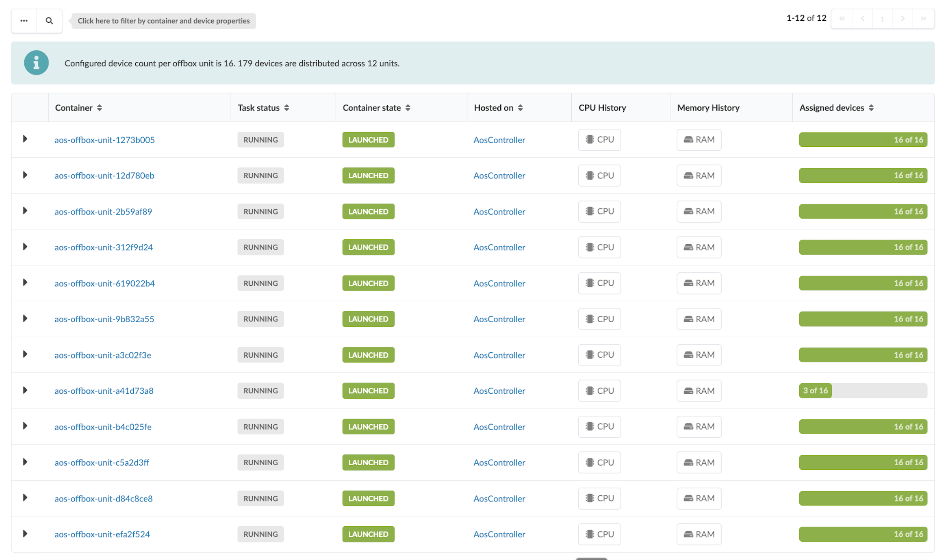Show RAM history for unit-12d780eb

coord(699,176)
